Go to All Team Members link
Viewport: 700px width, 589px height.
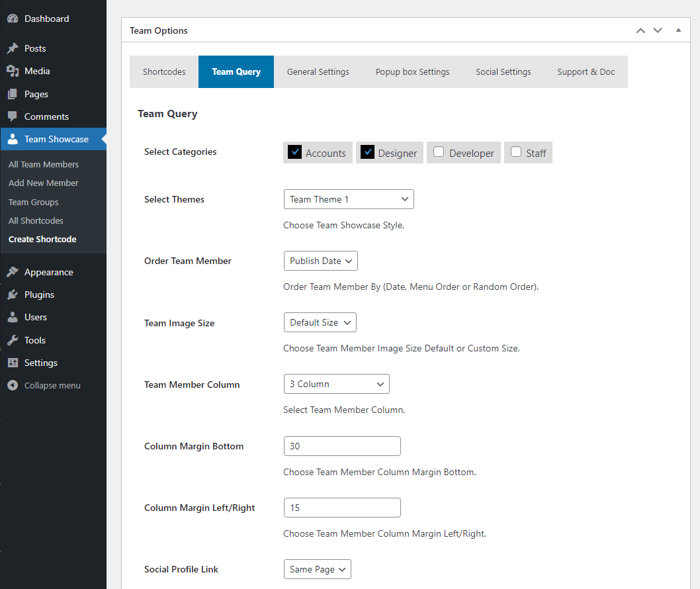click(44, 164)
